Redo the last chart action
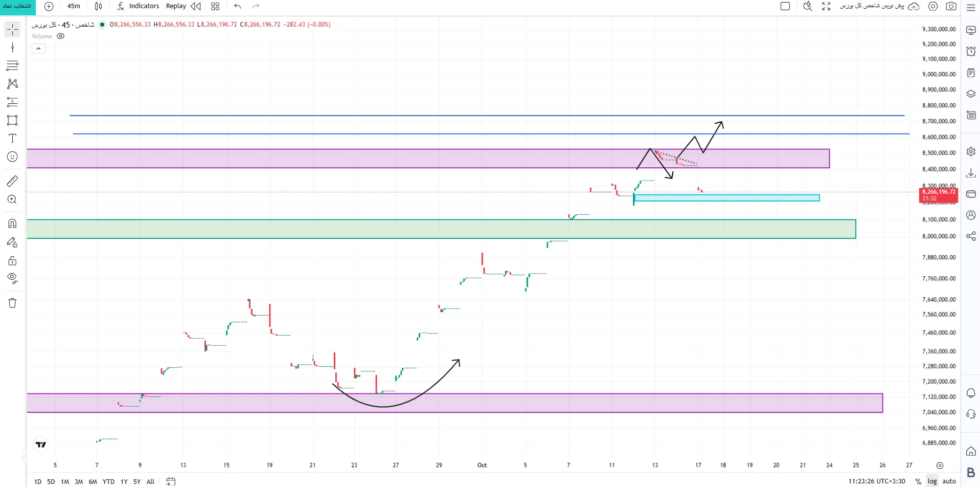Screen dimensions: 980x487 pyautogui.click(x=256, y=6)
